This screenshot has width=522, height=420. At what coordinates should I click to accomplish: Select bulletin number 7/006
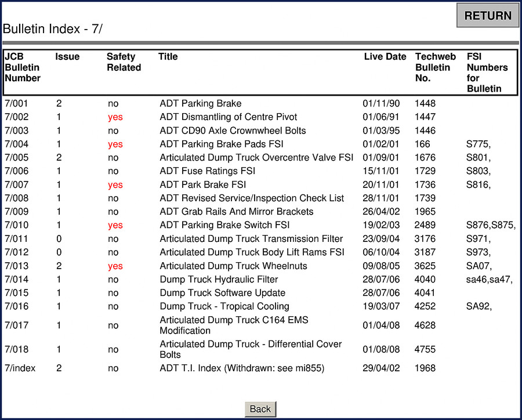[17, 171]
